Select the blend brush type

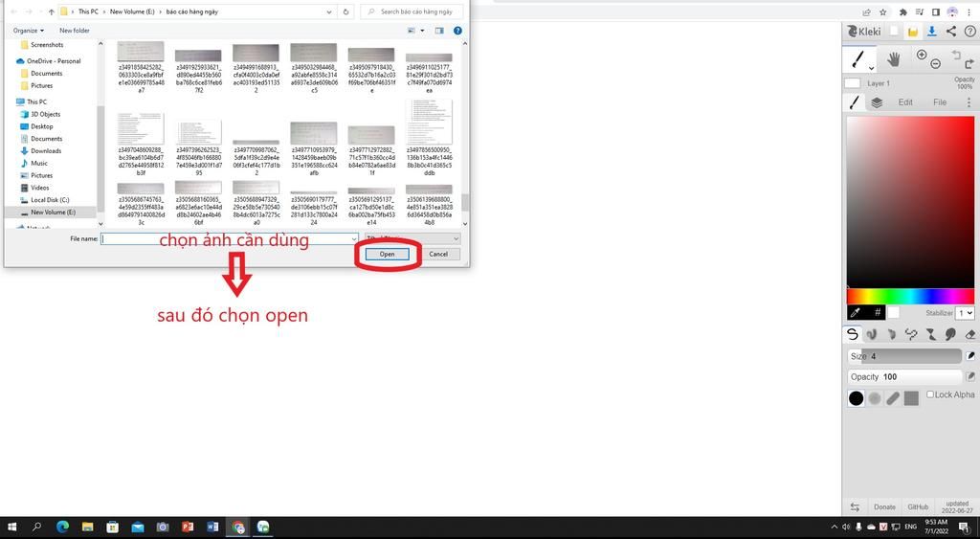[x=871, y=334]
